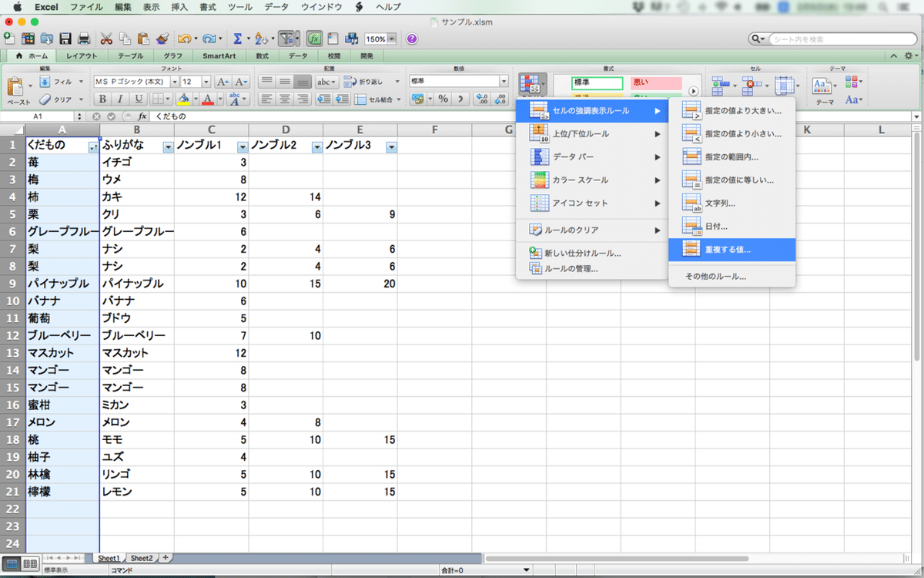Open filter dropdown on ふりがな header

click(x=168, y=147)
